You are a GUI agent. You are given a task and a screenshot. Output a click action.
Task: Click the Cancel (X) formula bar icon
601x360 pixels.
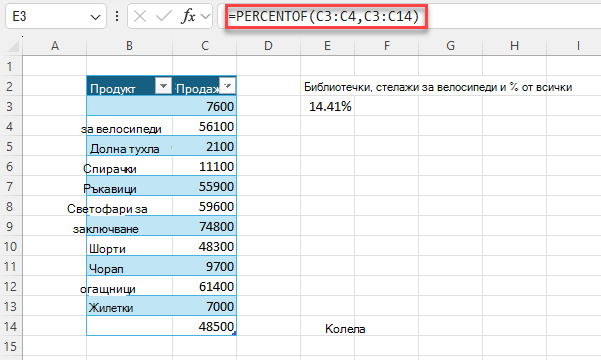140,16
